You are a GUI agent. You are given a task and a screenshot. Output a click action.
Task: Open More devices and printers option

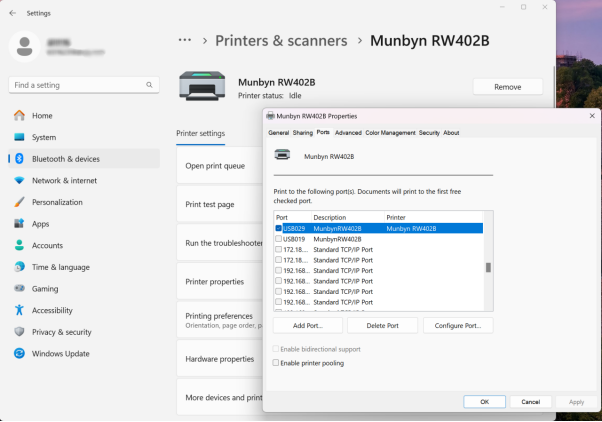220,397
